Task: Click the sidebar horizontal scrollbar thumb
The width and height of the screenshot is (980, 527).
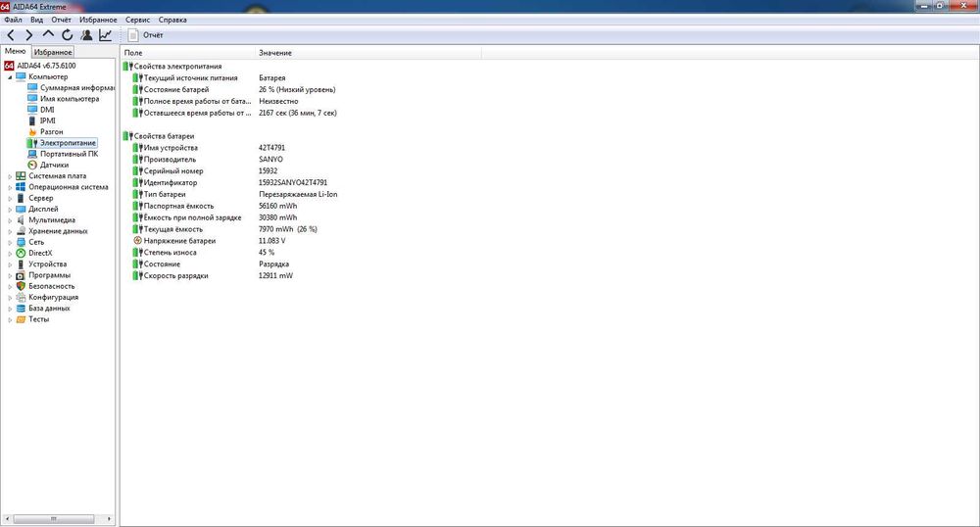Action: [54, 519]
